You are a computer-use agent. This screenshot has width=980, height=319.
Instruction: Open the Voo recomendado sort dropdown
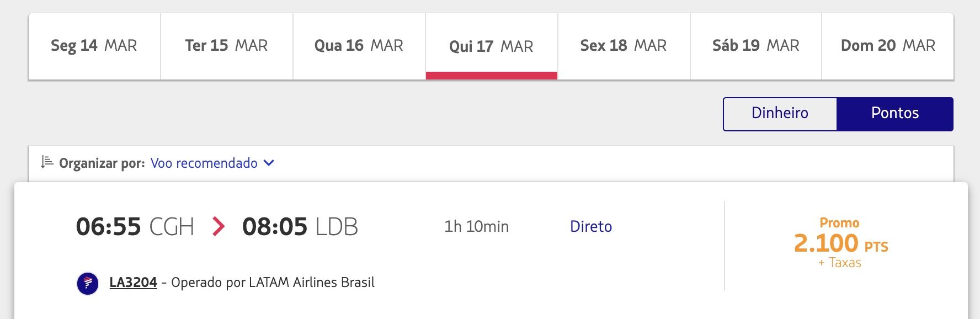(x=212, y=163)
